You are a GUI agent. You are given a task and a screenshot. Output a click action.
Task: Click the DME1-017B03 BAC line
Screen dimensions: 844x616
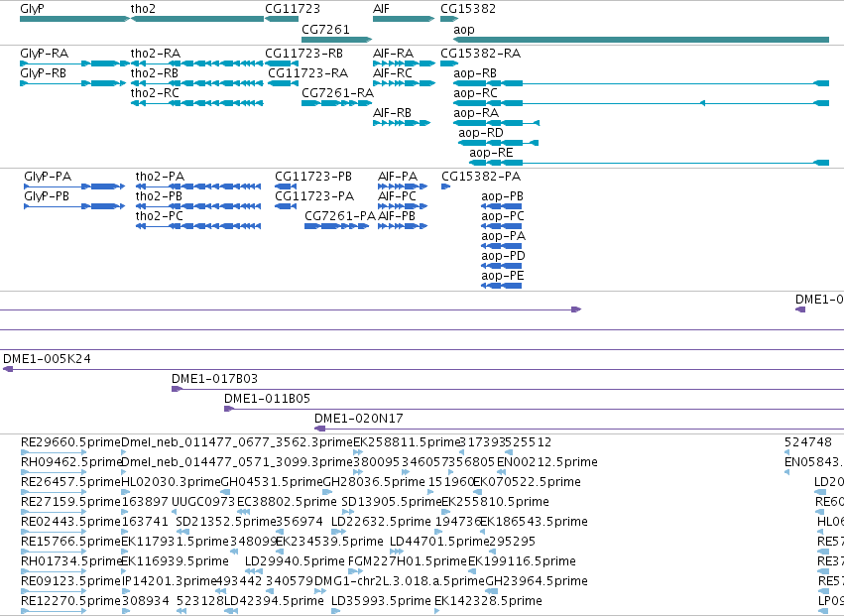pos(508,389)
